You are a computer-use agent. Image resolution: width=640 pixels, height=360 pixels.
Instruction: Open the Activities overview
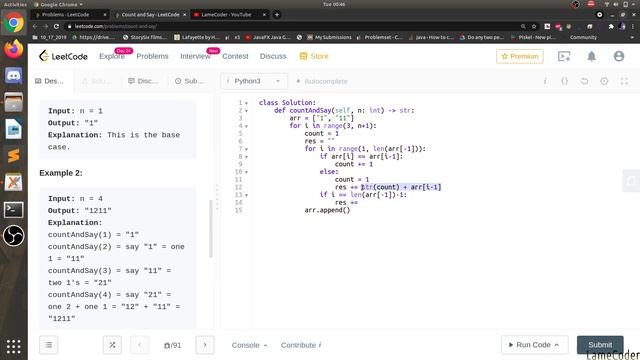15,4
